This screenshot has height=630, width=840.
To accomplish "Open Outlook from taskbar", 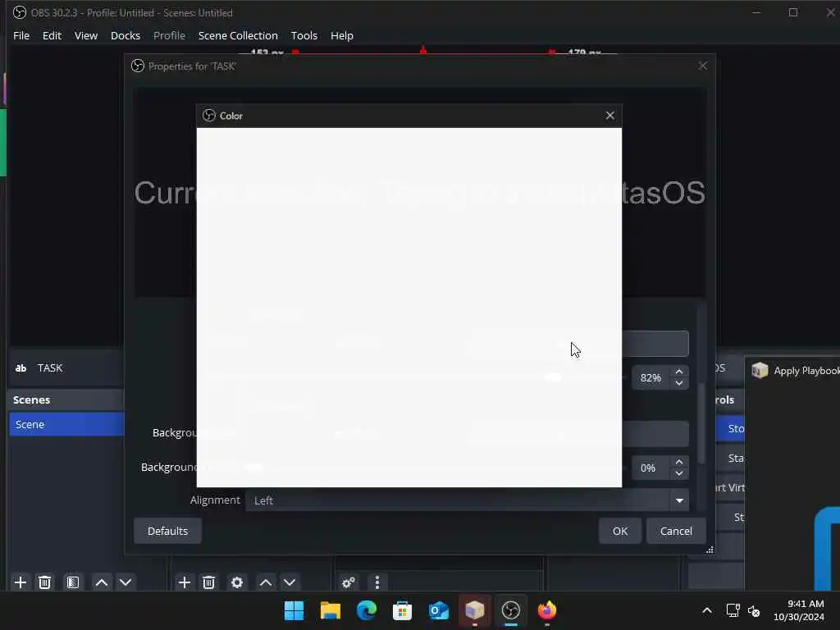I will click(x=439, y=610).
